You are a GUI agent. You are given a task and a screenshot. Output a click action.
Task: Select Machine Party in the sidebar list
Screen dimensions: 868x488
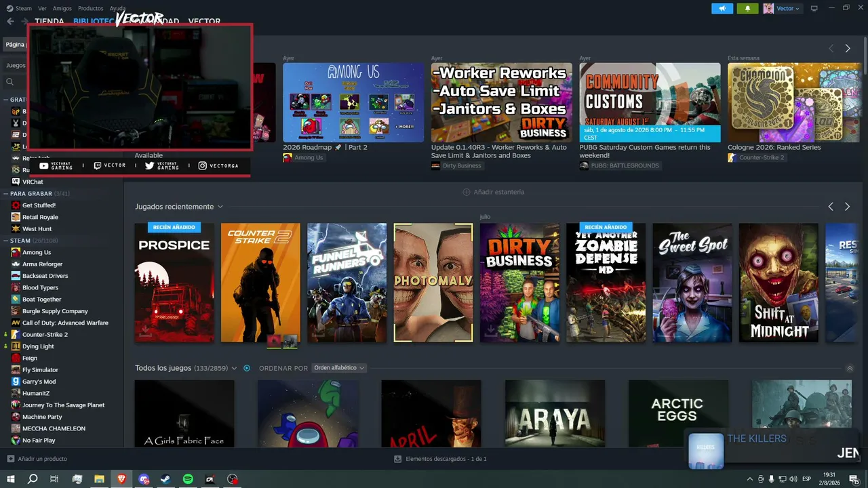tap(42, 417)
